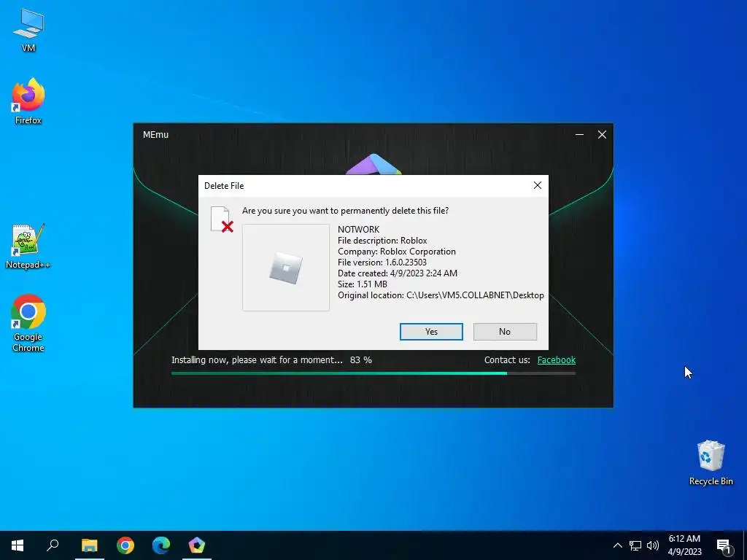Click the 'File description: Roblox' text
This screenshot has width=747, height=560.
[x=382, y=241]
